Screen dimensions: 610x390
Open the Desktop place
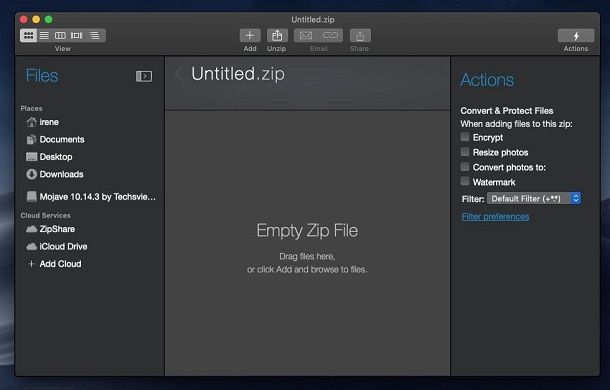(49, 157)
